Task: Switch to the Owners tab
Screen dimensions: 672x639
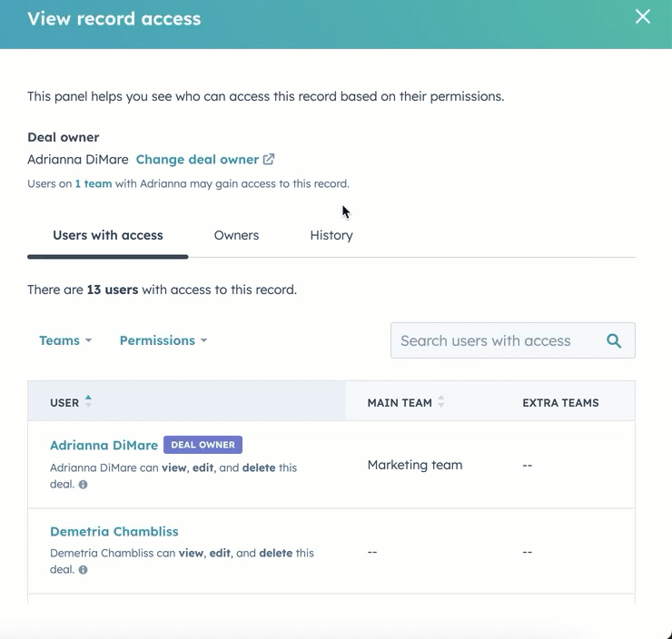Action: [236, 235]
